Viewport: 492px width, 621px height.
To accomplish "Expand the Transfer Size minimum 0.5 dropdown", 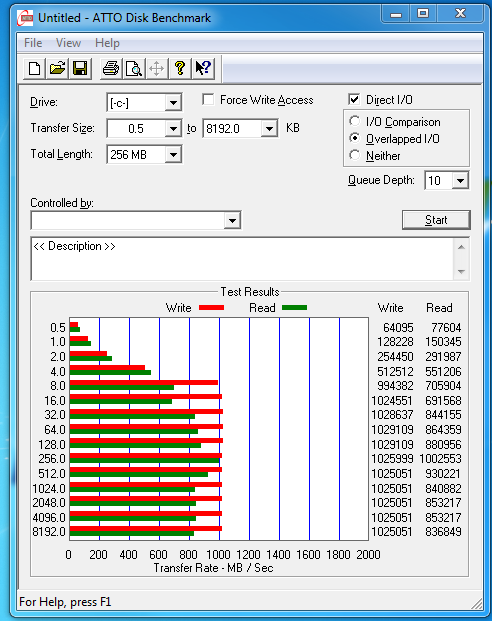I will 173,129.
